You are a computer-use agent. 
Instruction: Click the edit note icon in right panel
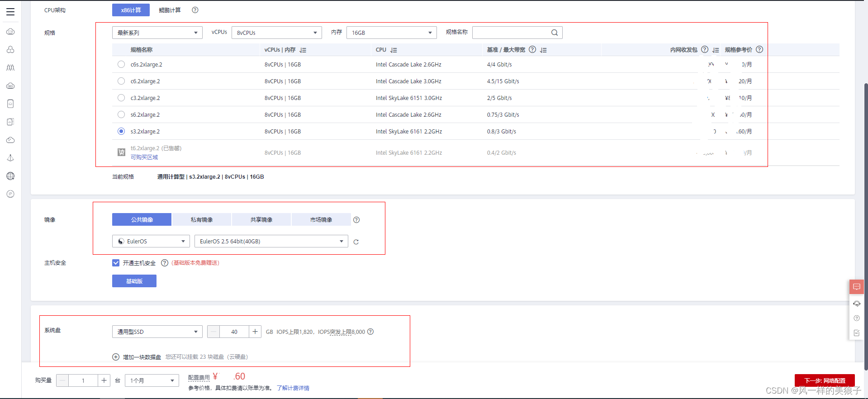click(x=856, y=333)
